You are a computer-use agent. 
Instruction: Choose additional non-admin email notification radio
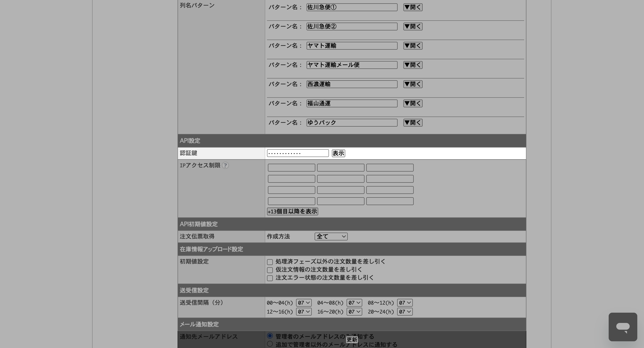coord(270,344)
